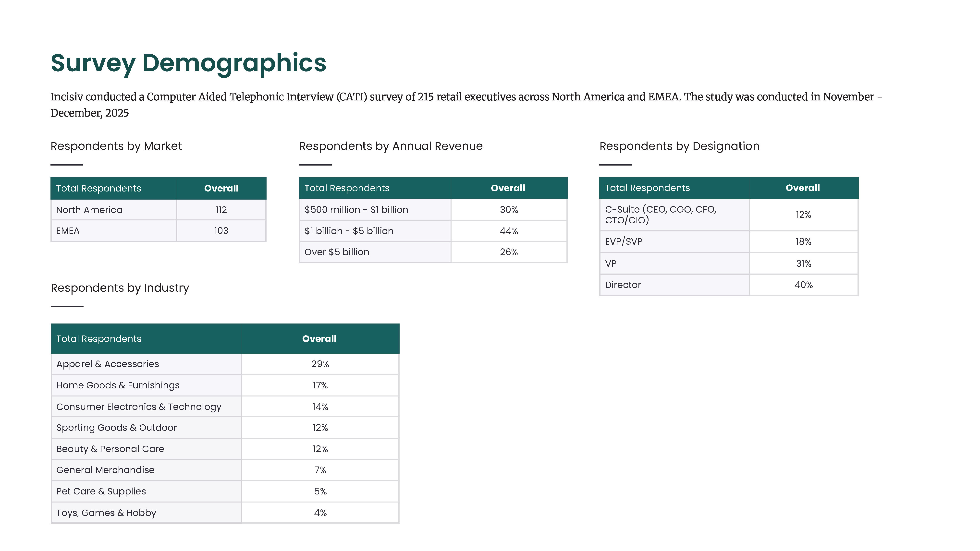Viewport: 980px width, 551px height.
Task: Click the Apparel & Accessories row
Action: coord(108,364)
